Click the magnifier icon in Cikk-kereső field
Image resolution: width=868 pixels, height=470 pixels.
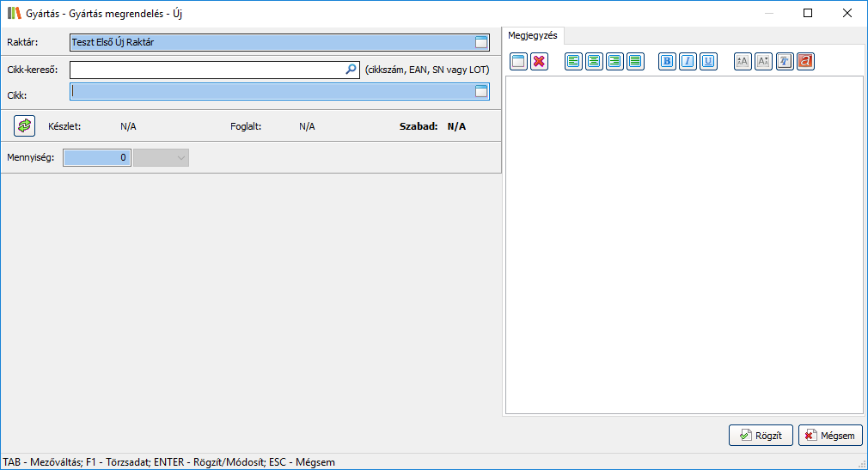(351, 70)
